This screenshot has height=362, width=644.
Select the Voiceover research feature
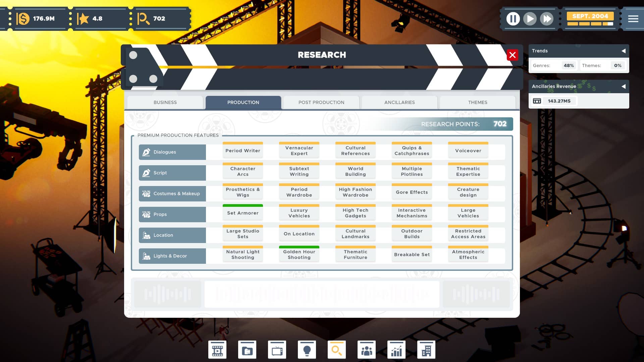tap(468, 150)
